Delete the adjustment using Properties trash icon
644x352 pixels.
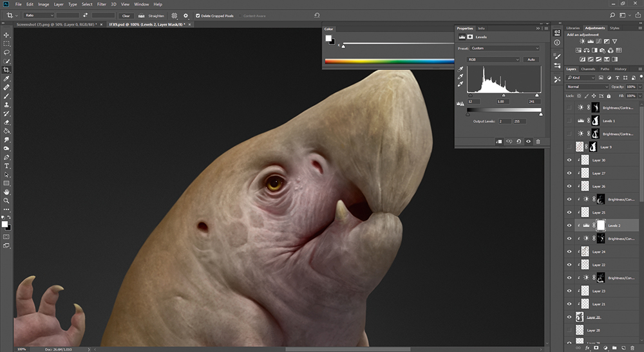pos(538,141)
